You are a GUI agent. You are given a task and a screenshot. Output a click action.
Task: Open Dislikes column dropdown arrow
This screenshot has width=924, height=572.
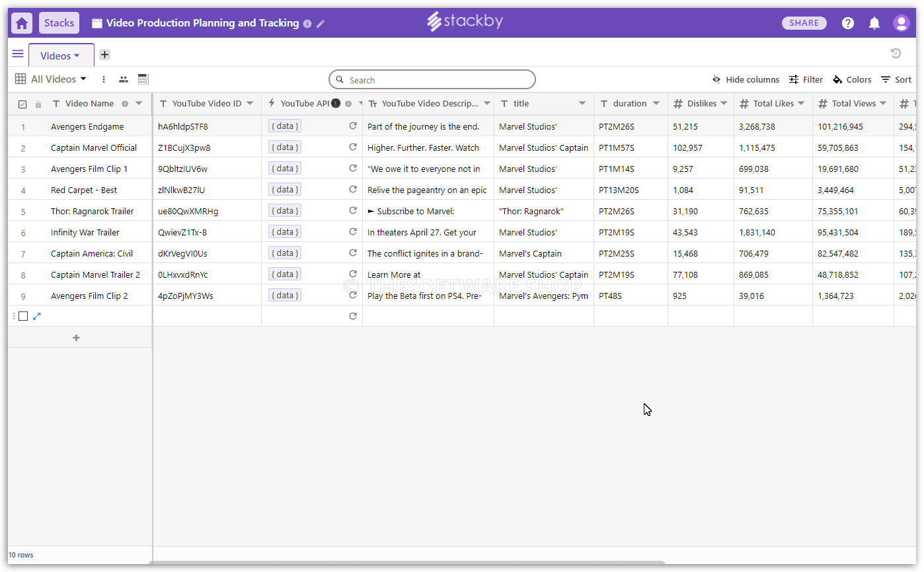tap(724, 103)
